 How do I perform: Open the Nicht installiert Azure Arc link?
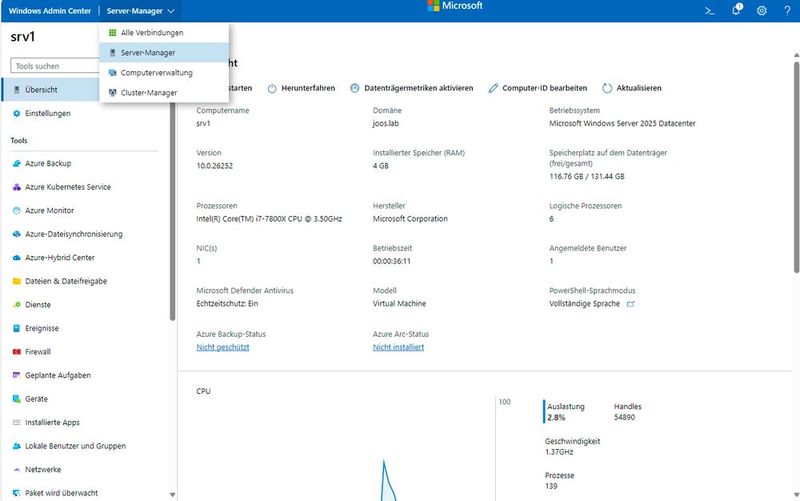[398, 347]
